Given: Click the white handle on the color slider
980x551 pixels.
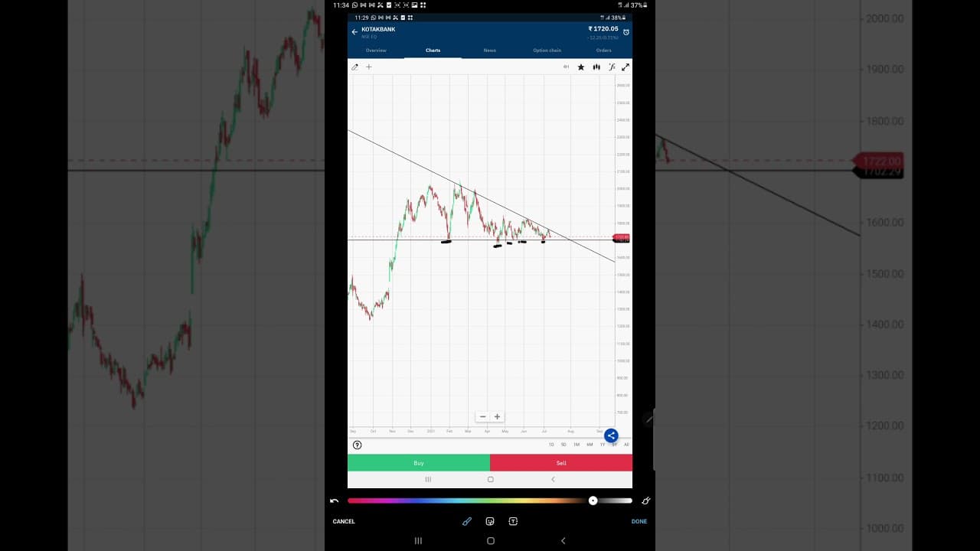Looking at the screenshot, I should point(593,500).
